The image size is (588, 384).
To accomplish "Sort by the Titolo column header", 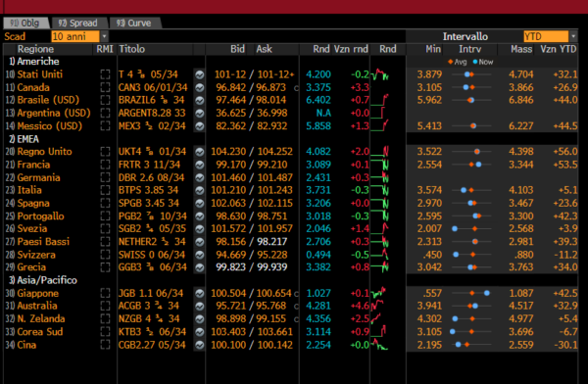I will (x=131, y=49).
